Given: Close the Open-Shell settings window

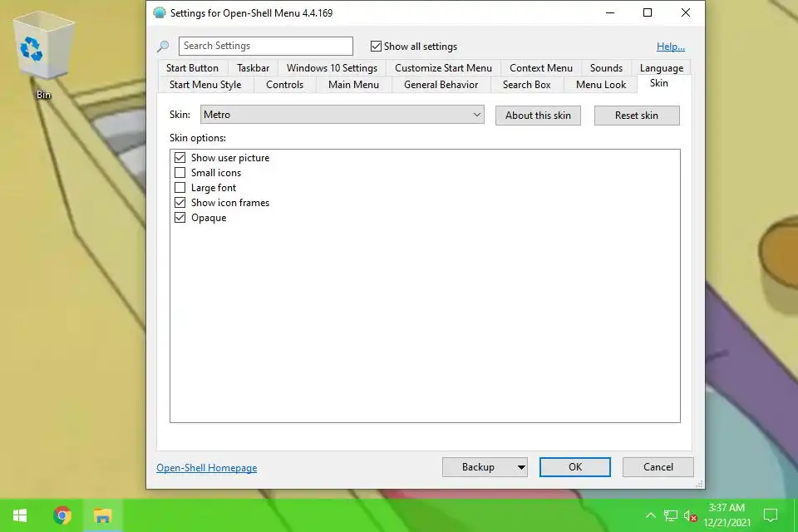Looking at the screenshot, I should [686, 12].
